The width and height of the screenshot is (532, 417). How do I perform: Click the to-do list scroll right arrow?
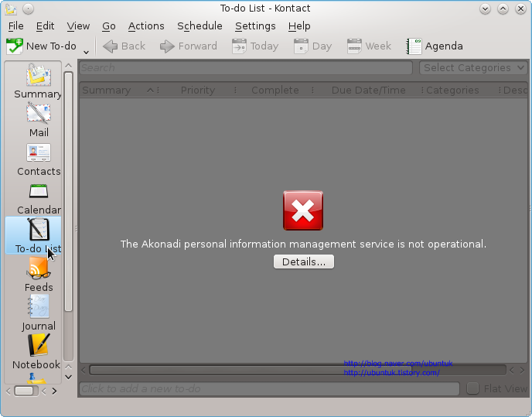522,370
